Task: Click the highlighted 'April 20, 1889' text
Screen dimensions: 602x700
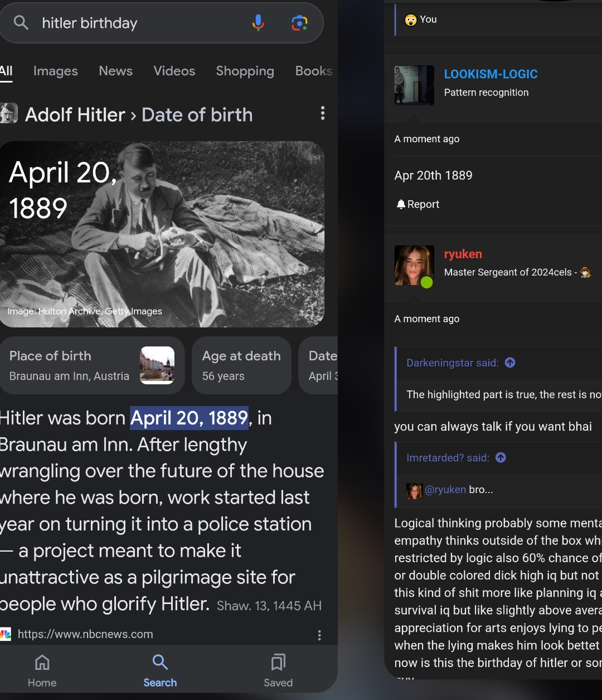Action: 190,418
